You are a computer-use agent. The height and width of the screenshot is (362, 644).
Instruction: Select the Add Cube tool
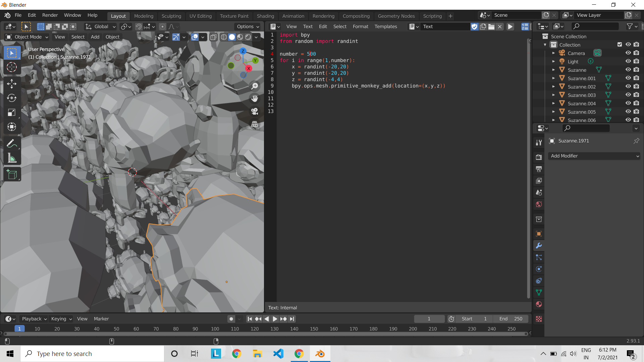[x=12, y=175]
